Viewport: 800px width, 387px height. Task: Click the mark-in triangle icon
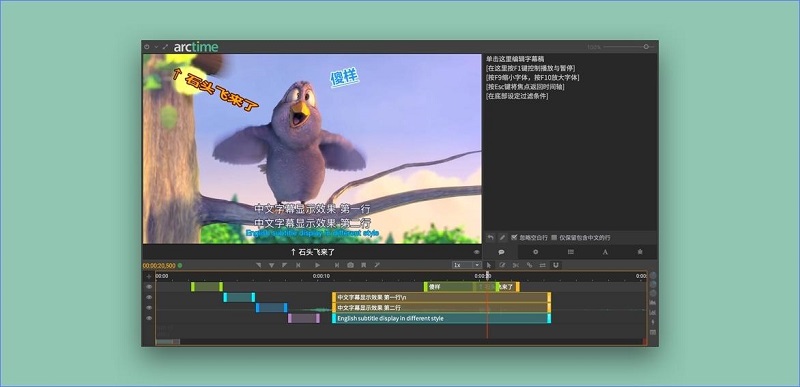coord(259,265)
